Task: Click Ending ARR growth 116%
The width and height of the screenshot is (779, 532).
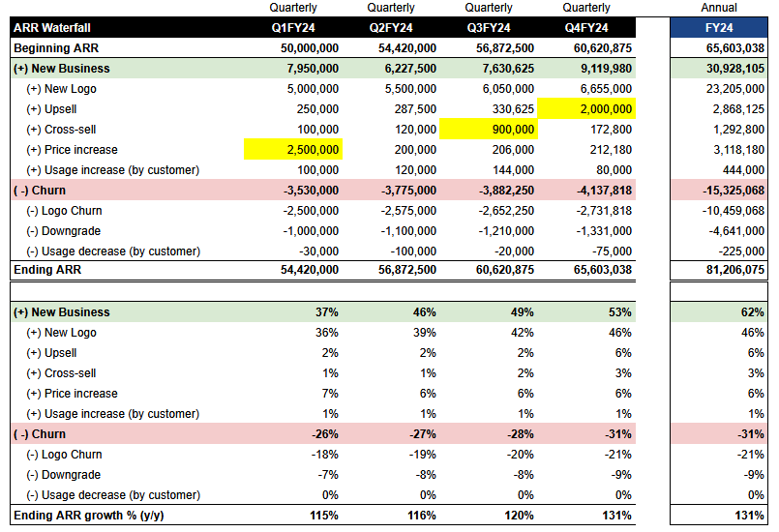Action: [x=422, y=516]
